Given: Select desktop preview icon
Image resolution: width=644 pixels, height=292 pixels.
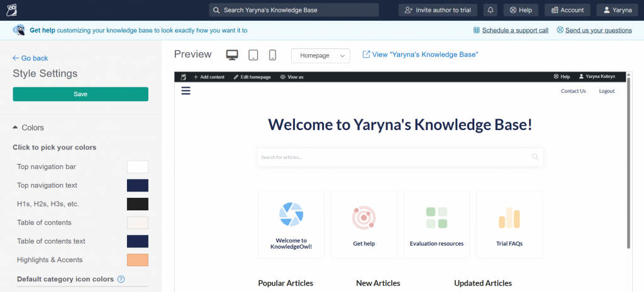Looking at the screenshot, I should point(232,55).
